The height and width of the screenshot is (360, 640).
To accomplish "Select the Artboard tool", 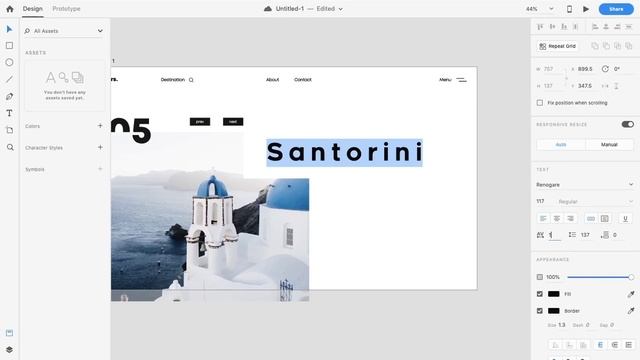I will coord(9,130).
